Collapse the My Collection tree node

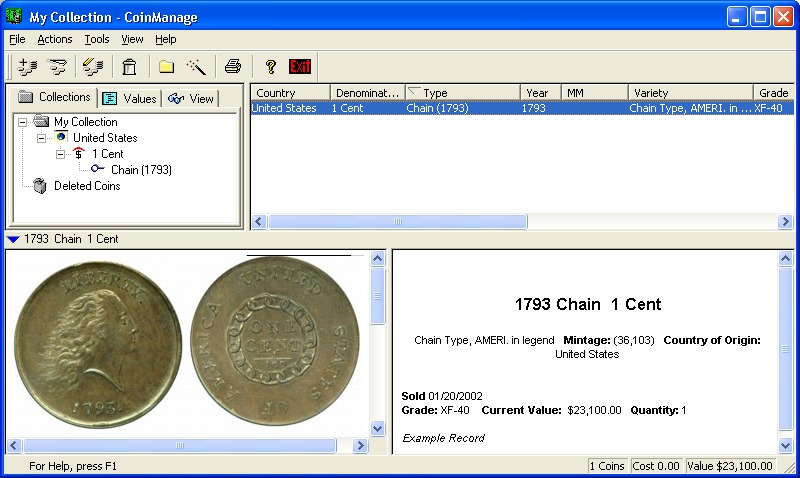click(22, 122)
